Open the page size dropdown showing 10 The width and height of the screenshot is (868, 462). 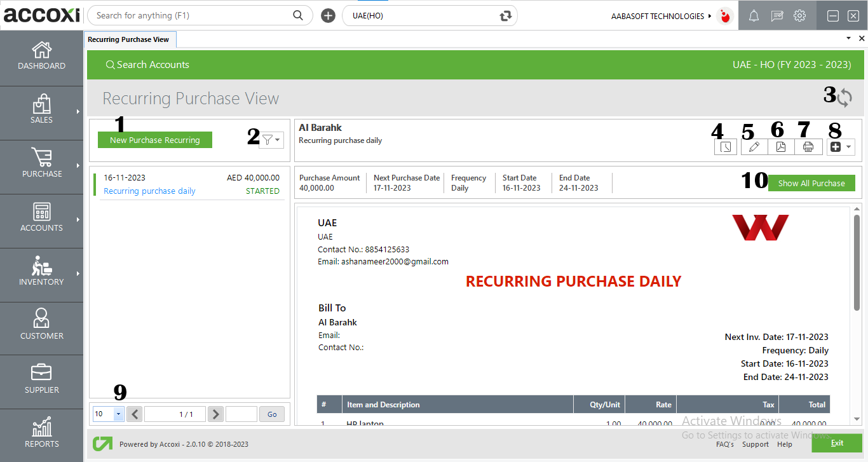pyautogui.click(x=108, y=414)
